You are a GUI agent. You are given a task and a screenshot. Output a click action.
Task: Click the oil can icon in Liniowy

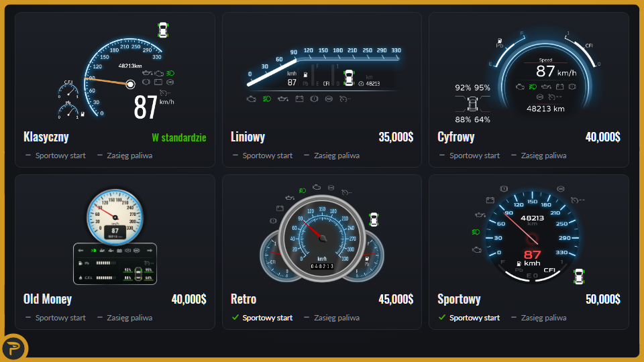pos(282,99)
